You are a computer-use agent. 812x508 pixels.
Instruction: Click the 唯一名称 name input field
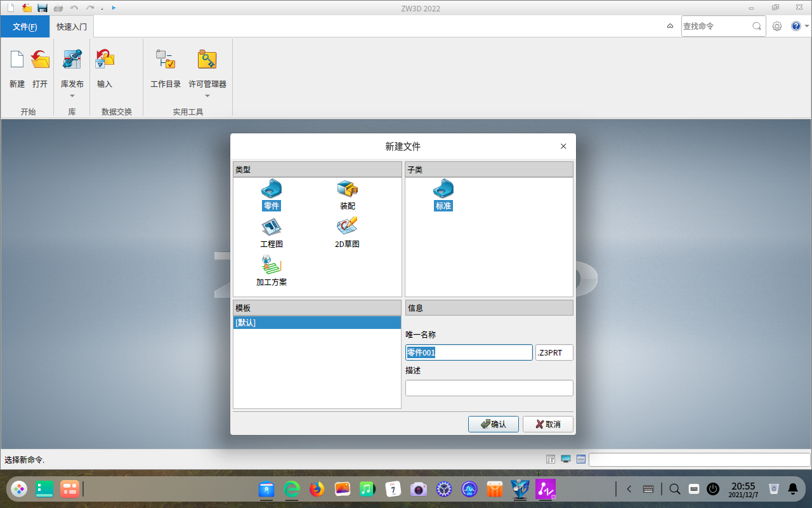click(469, 352)
